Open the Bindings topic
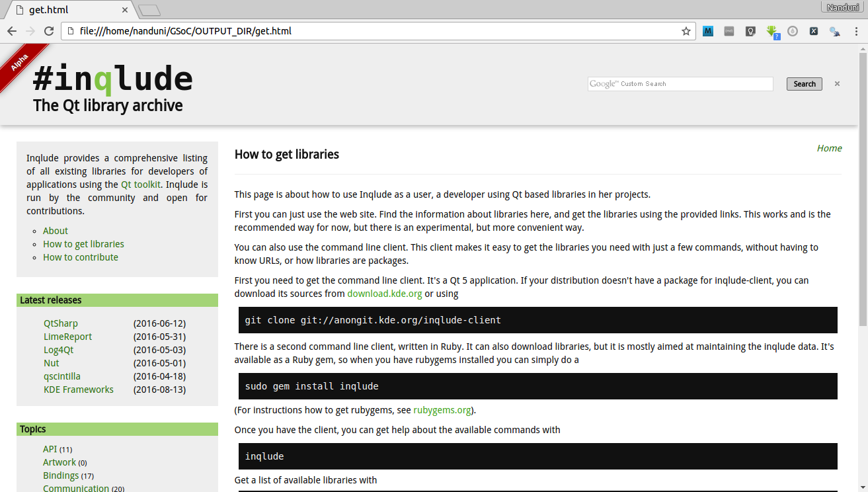The height and width of the screenshot is (492, 868). (x=61, y=475)
